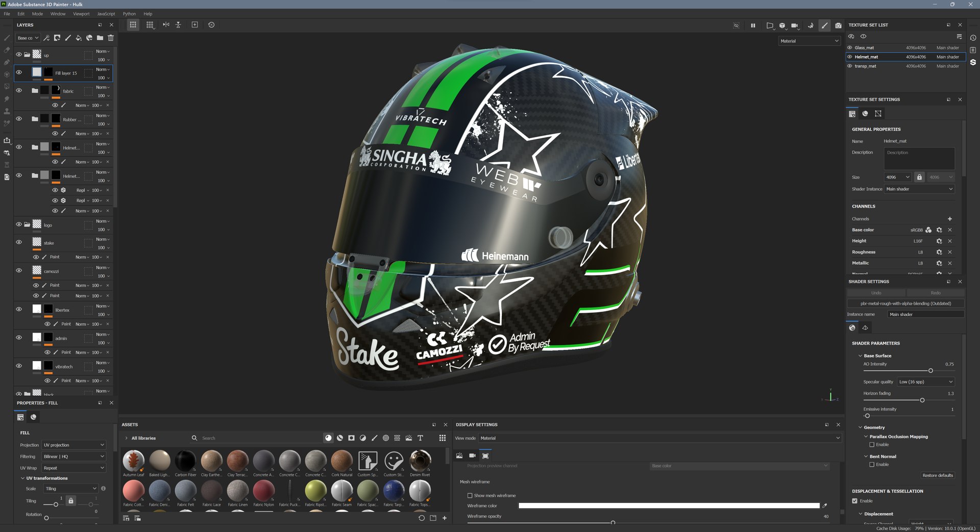Toggle symmetry in the top toolbar
980x532 pixels.
pos(166,24)
